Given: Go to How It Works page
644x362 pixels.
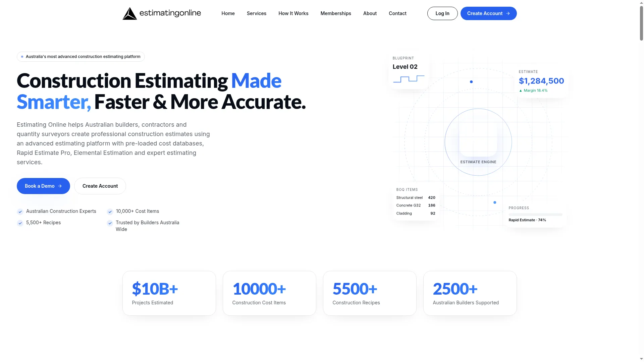Looking at the screenshot, I should 293,13.
